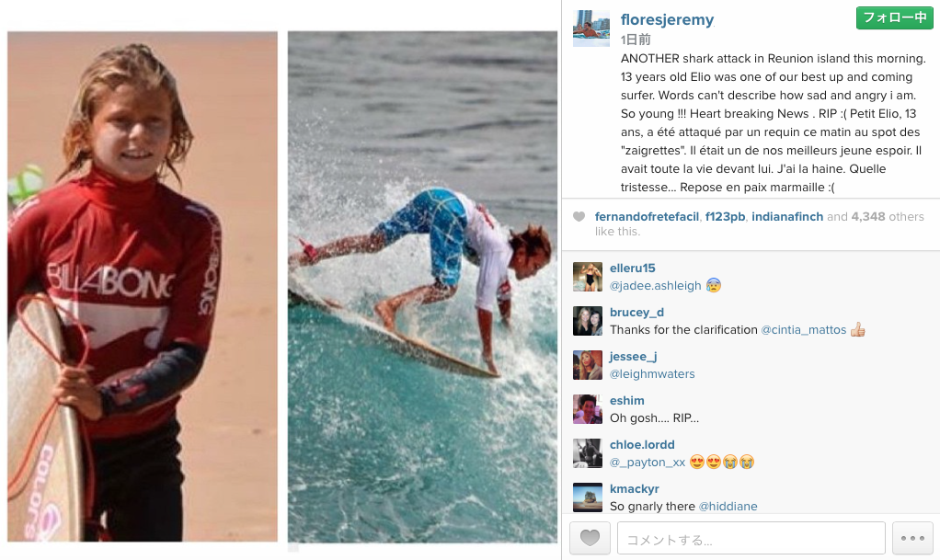Click the surfing action photo
Screen dimensions: 940x560
tap(423, 287)
